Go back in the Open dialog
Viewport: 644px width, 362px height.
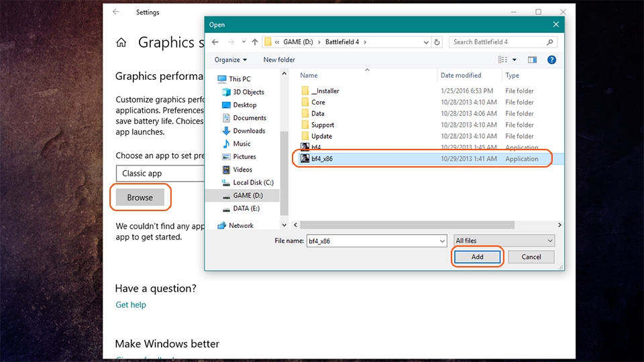click(x=215, y=42)
